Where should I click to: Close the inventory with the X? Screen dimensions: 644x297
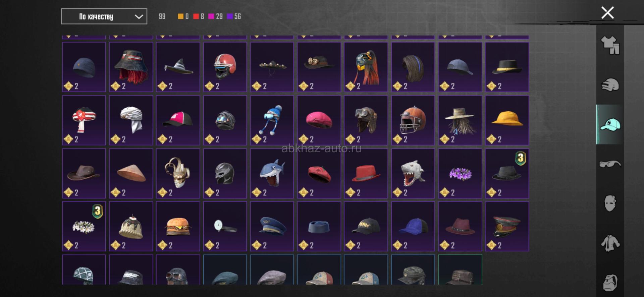click(607, 13)
